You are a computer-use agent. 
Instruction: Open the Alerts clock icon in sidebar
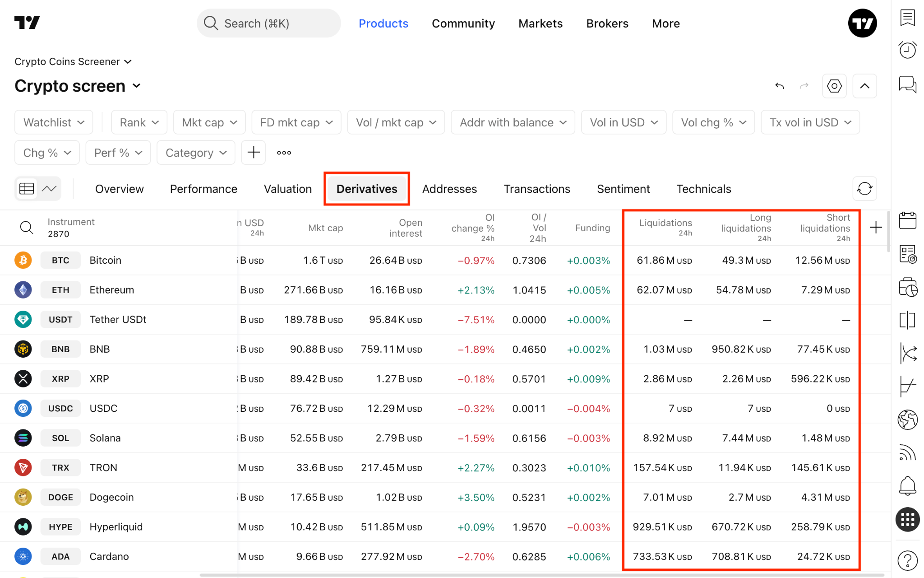[907, 50]
